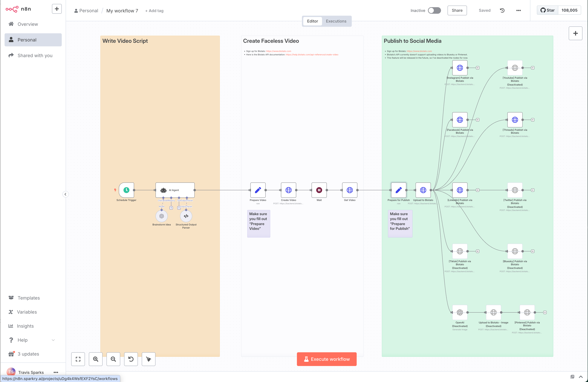Click Execute workflow
The width and height of the screenshot is (588, 382).
pos(327,359)
